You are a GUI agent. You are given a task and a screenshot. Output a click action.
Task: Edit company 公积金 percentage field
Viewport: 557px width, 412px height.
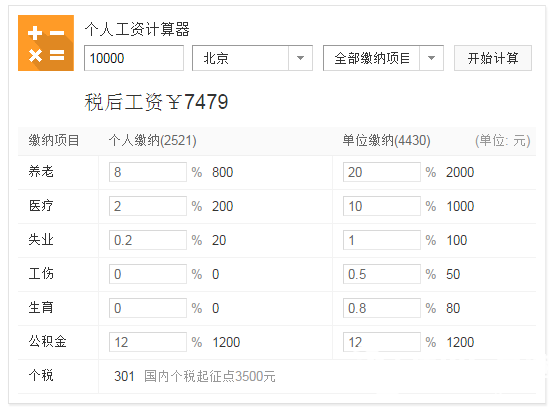(382, 342)
